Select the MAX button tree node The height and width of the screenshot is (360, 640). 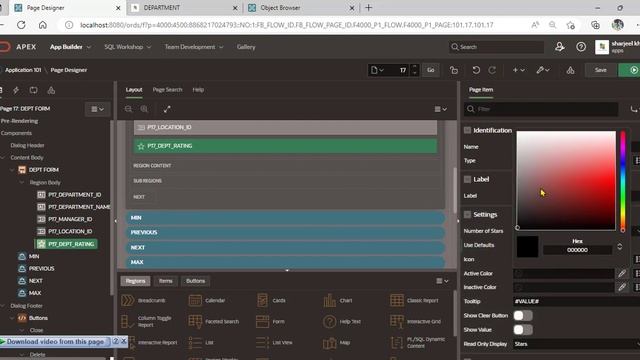click(x=35, y=293)
